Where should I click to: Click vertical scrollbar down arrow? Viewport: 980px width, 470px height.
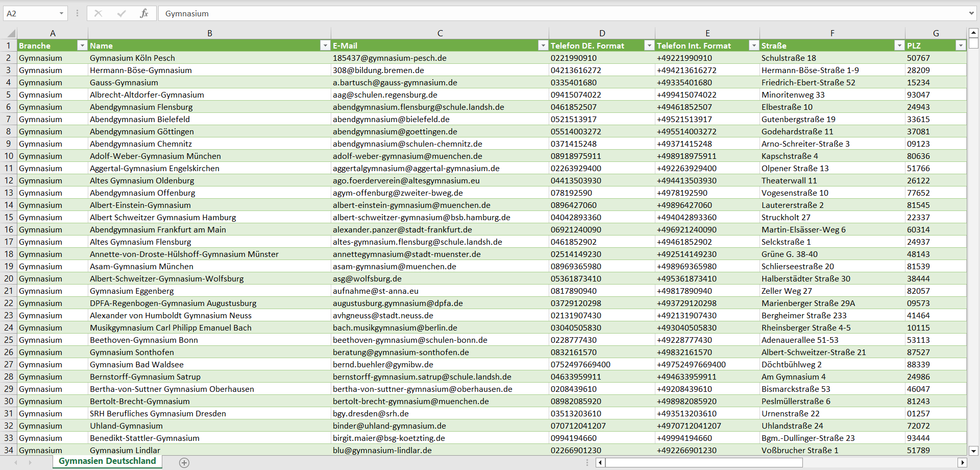coord(973,451)
